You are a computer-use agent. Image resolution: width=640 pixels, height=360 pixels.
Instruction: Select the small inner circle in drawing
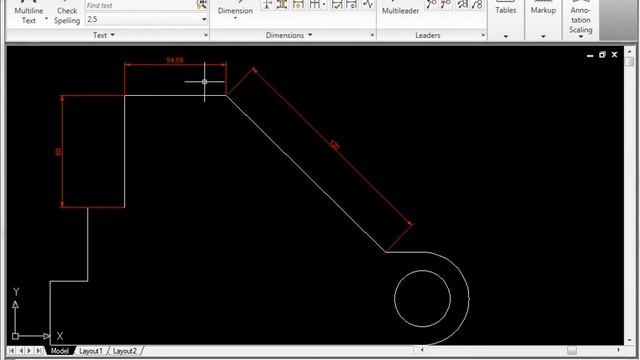(422, 298)
